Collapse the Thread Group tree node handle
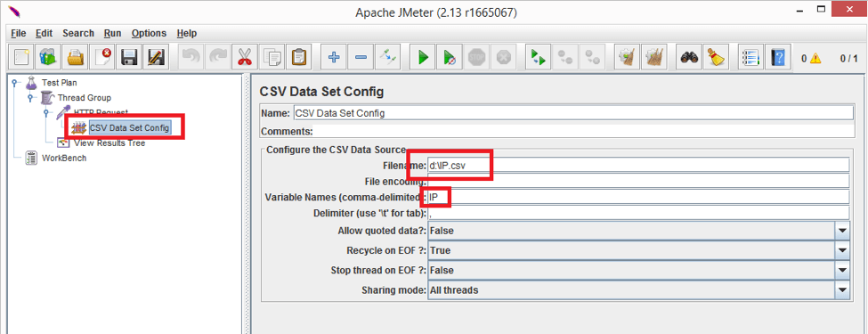Viewport: 868px width, 334px height. [30, 97]
